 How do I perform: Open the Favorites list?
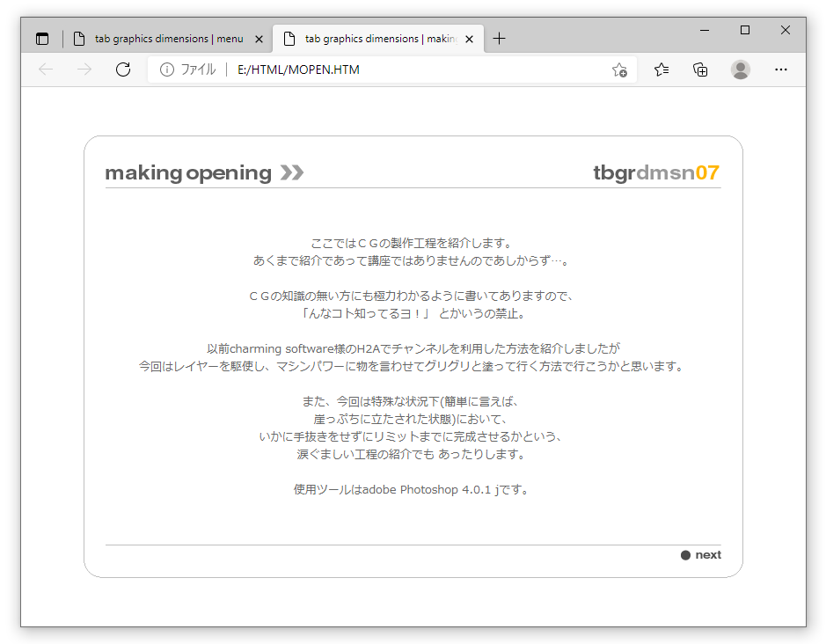click(662, 70)
